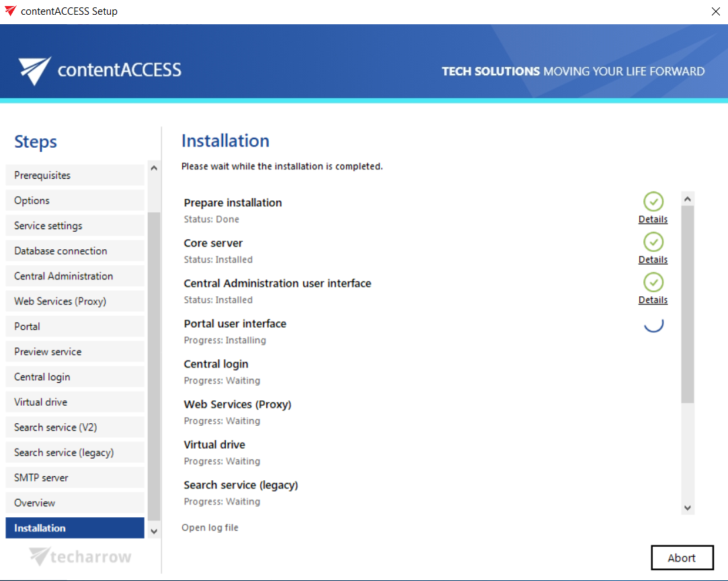Click the contentACCESS logo in the banner

100,70
